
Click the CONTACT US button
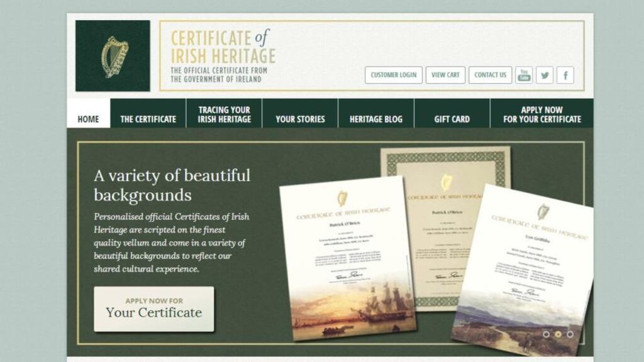point(491,75)
